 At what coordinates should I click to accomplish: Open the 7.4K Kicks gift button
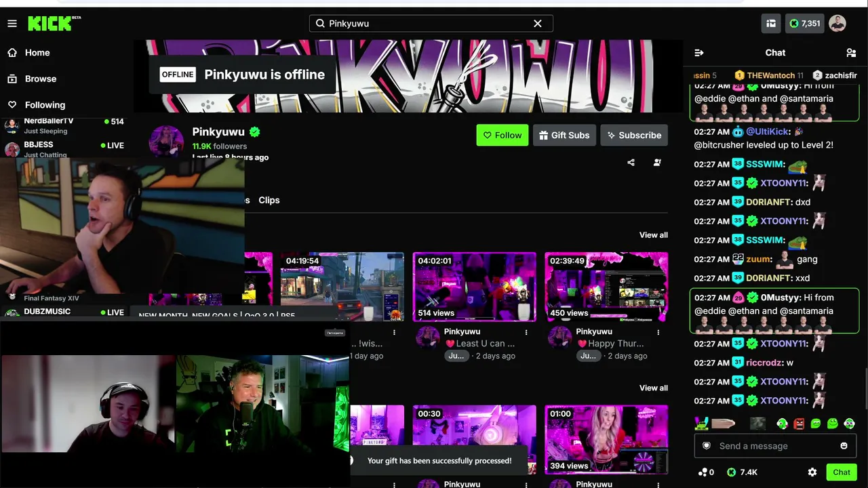pyautogui.click(x=742, y=472)
